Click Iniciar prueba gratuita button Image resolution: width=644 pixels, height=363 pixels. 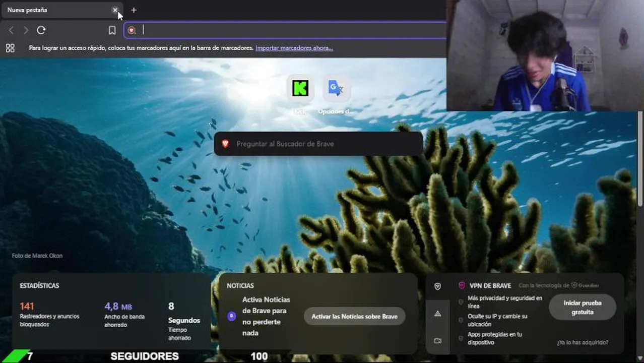tap(583, 307)
